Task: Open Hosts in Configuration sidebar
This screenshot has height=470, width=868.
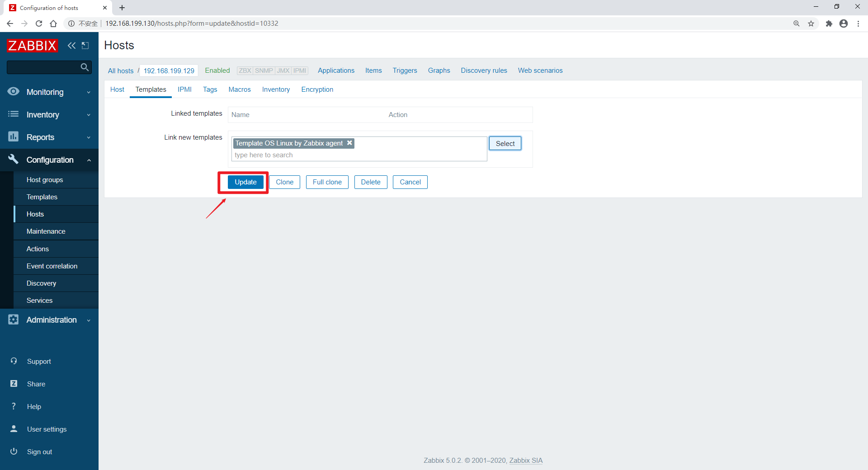Action: pos(56,214)
